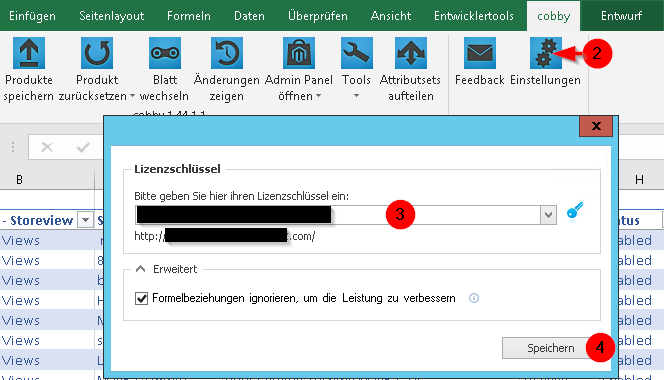Confirm formula entry checkmark icon

(x=83, y=147)
